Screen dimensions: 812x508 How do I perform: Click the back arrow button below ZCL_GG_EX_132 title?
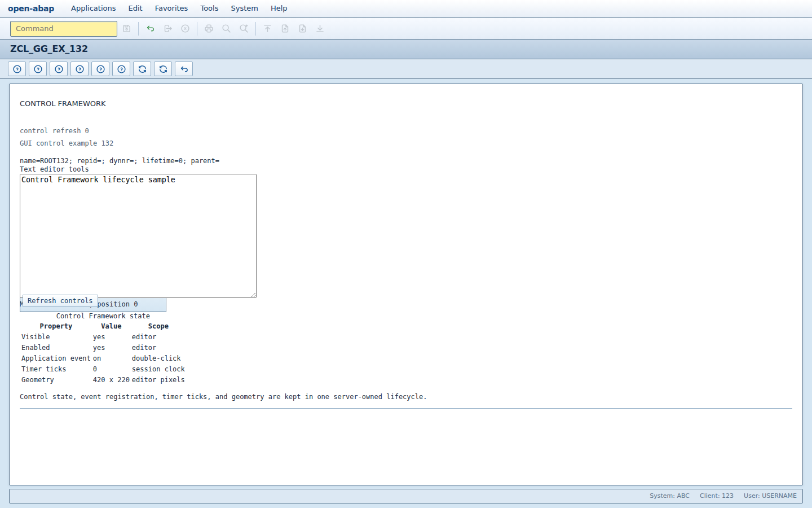coord(184,69)
